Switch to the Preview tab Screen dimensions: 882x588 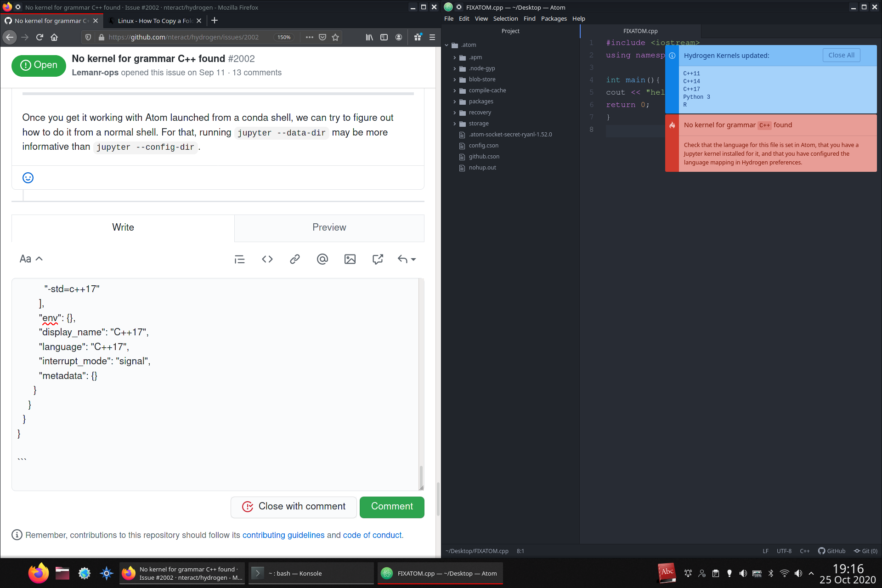coord(329,227)
